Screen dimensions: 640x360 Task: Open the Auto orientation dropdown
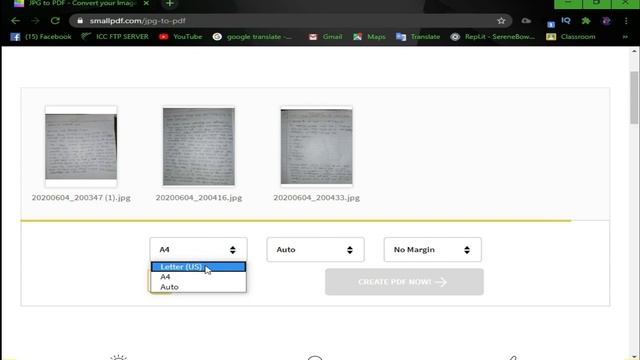tap(316, 249)
